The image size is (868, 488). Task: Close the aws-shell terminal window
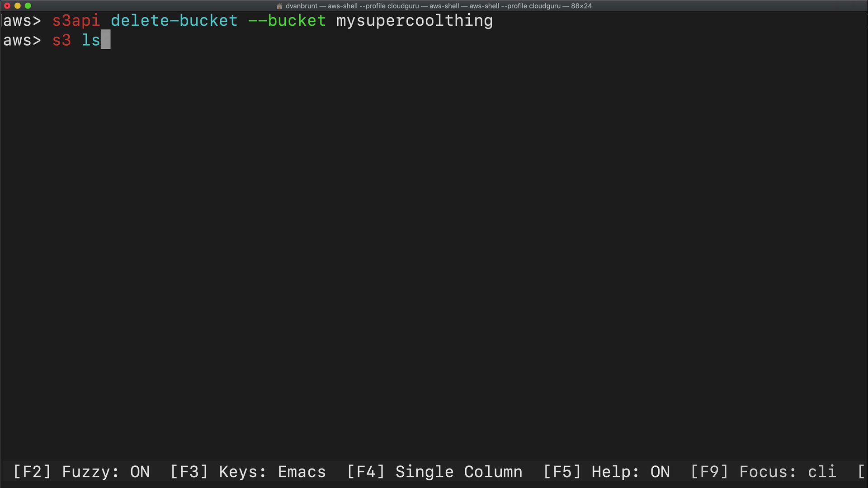7,6
